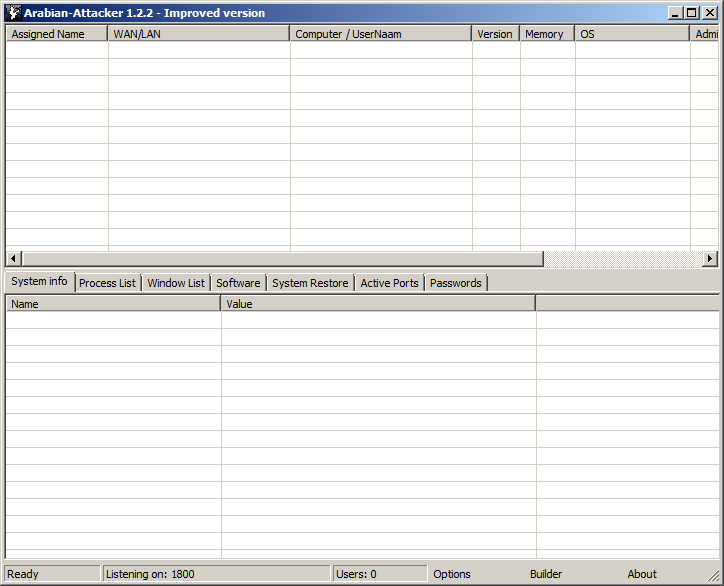Click the About button

(642, 574)
